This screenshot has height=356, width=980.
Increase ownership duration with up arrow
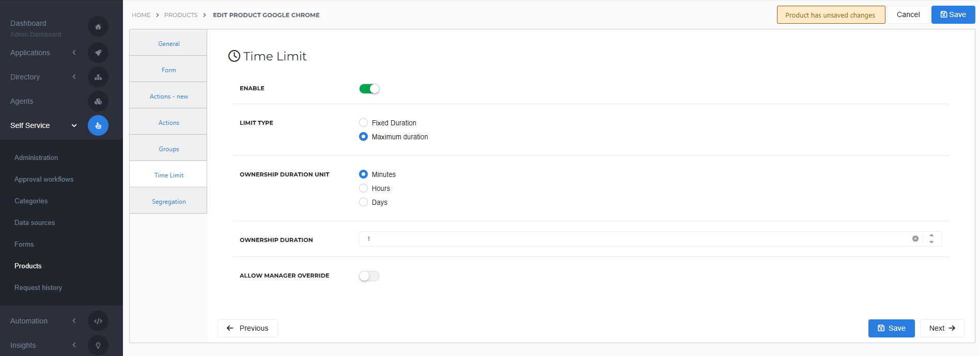point(931,235)
